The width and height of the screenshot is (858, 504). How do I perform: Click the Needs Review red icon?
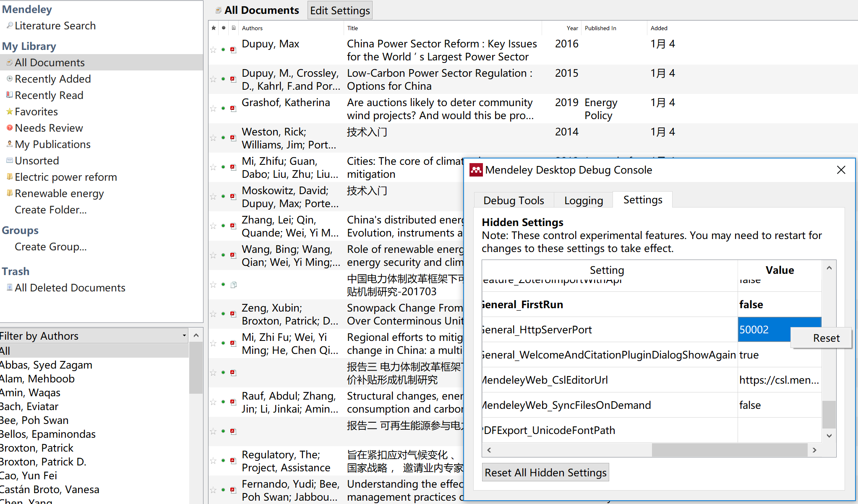pos(10,128)
